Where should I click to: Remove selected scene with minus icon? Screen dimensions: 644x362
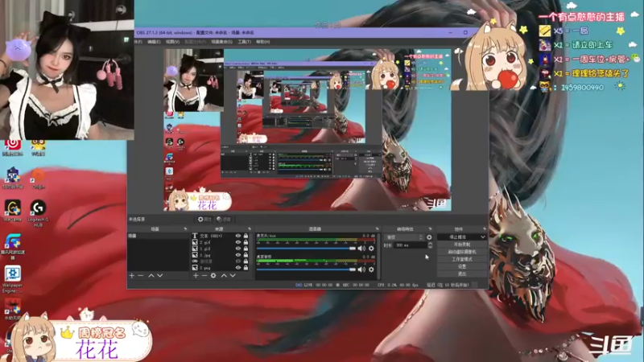140,275
